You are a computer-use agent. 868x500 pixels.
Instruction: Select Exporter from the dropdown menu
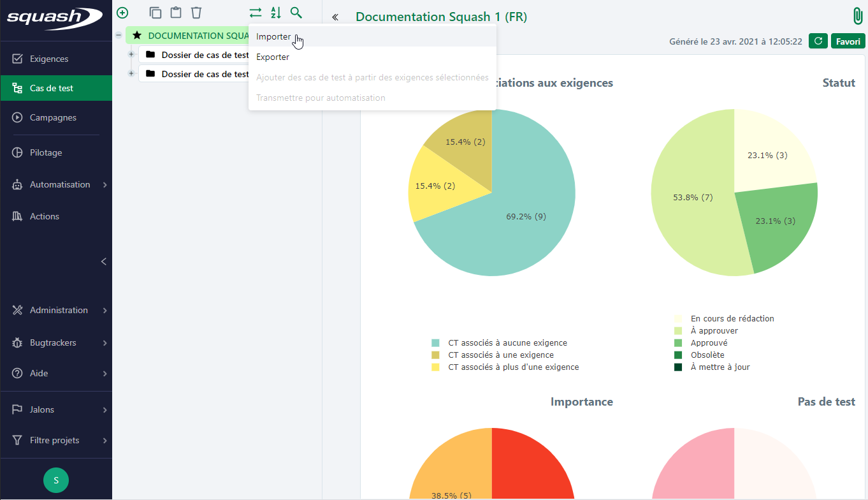click(x=273, y=57)
